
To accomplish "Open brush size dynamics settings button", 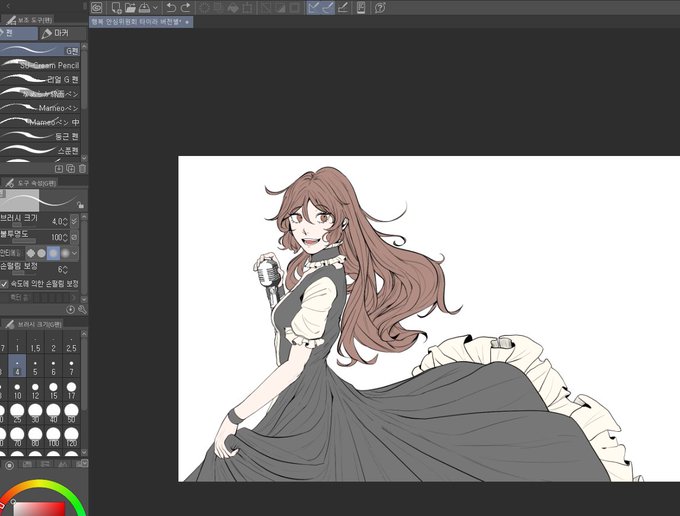I will tap(74, 221).
